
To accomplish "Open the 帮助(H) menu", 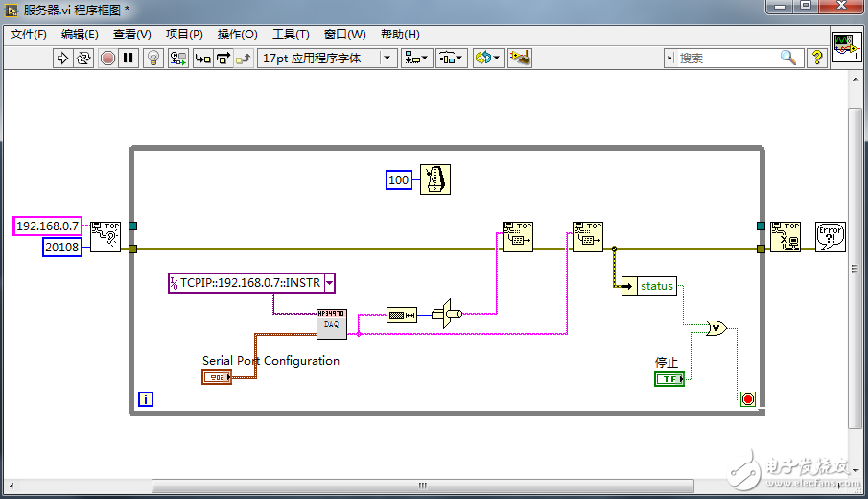I will pyautogui.click(x=400, y=35).
